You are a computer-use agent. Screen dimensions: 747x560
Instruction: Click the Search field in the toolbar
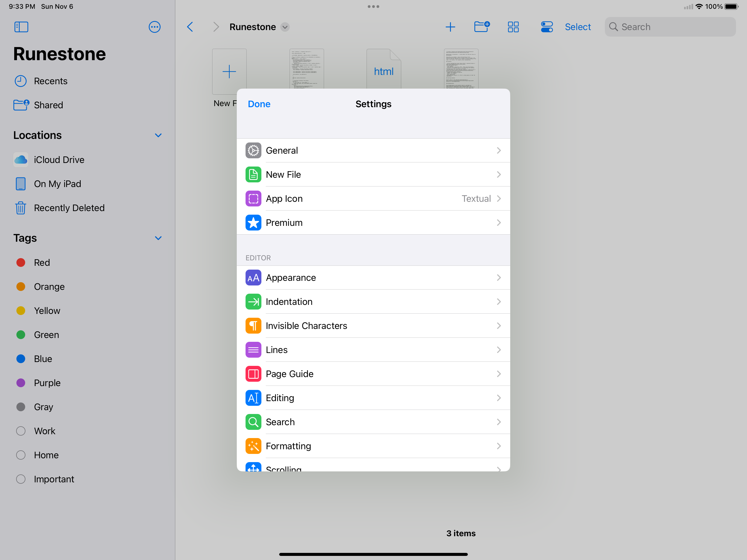click(670, 27)
